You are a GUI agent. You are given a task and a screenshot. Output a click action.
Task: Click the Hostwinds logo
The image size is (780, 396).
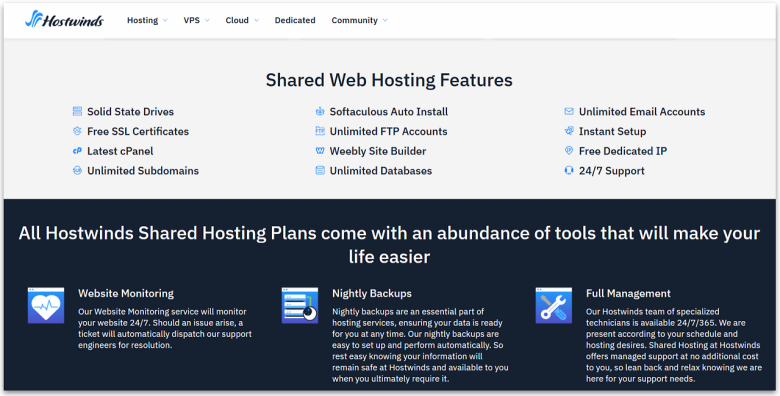(64, 20)
